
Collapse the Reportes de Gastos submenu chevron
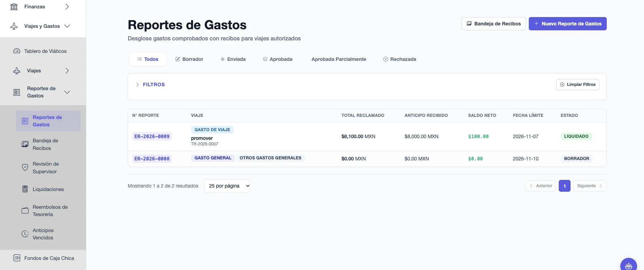pyautogui.click(x=67, y=92)
